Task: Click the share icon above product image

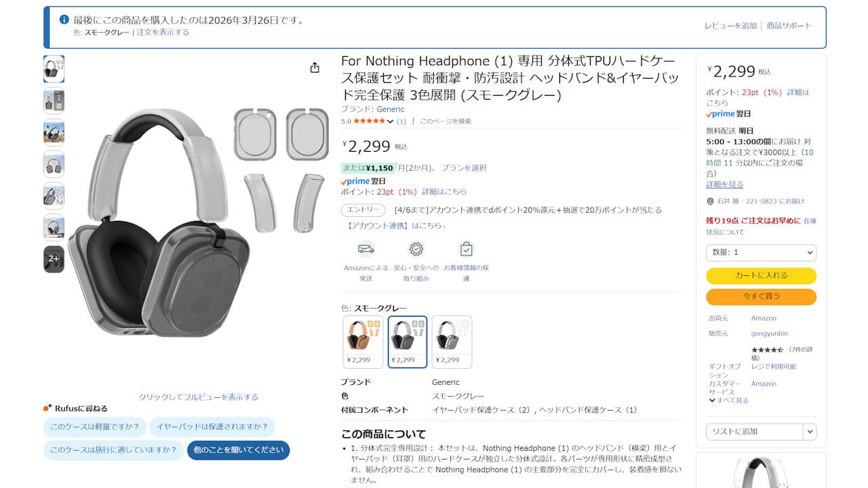Action: [x=315, y=68]
